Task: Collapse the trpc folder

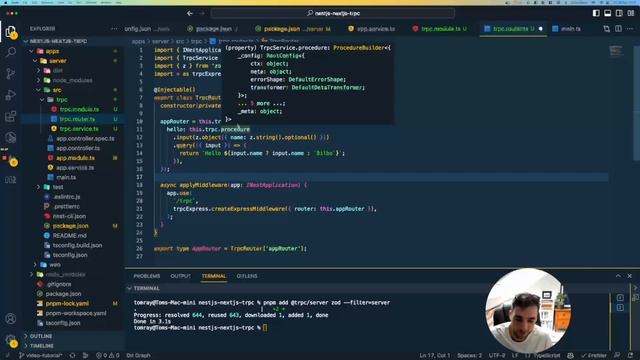Action: pos(42,100)
